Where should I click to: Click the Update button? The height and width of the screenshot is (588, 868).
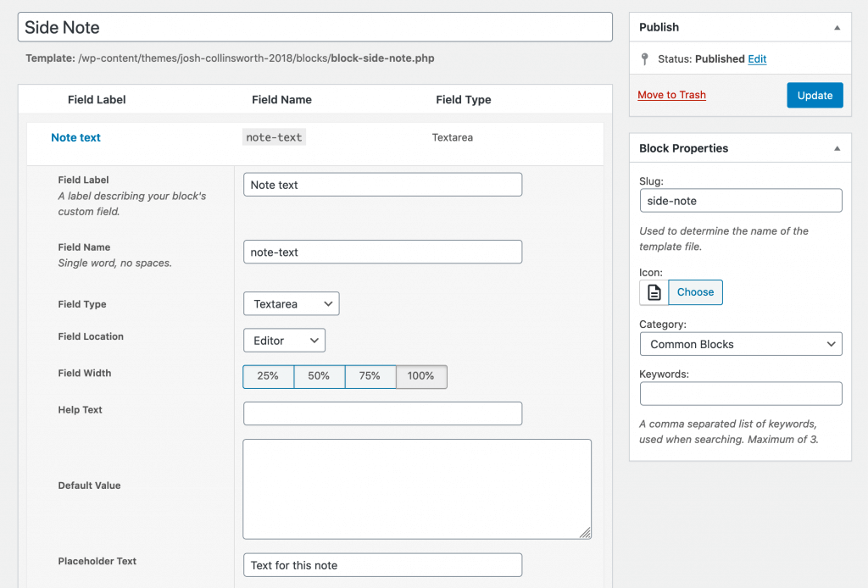point(815,96)
